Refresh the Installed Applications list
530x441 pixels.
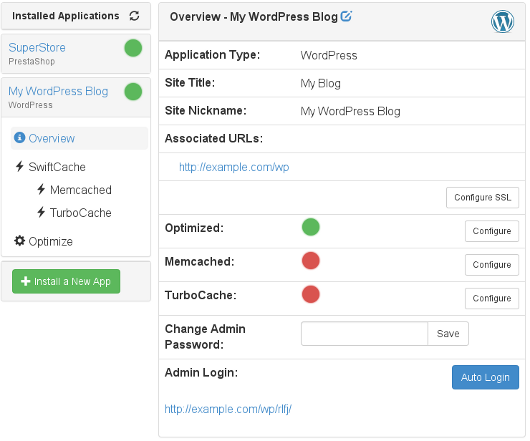(135, 16)
